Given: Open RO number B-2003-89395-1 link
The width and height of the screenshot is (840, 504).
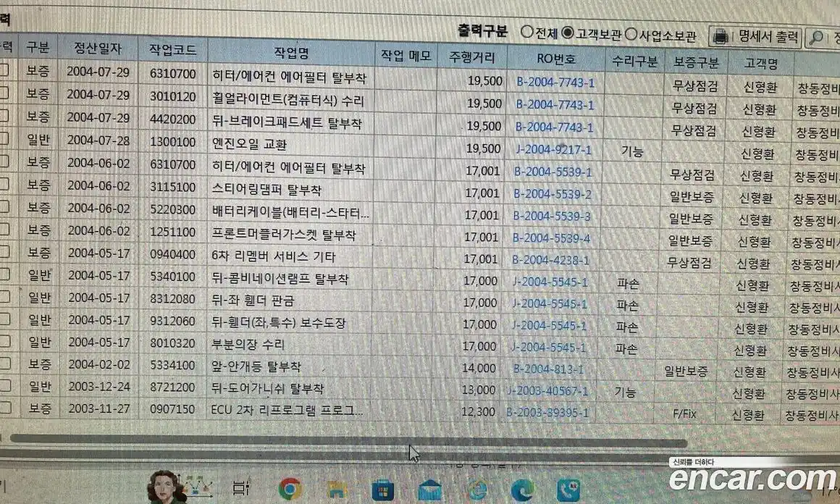Looking at the screenshot, I should pyautogui.click(x=547, y=413).
